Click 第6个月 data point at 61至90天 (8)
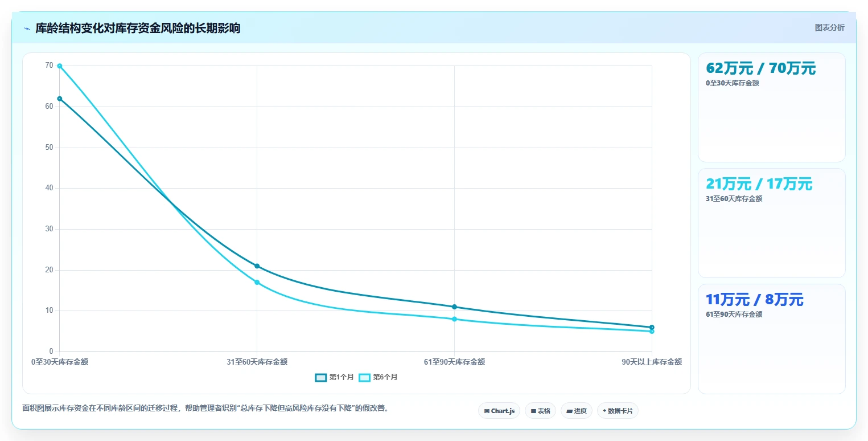Viewport: 868px width, 441px height. [454, 319]
